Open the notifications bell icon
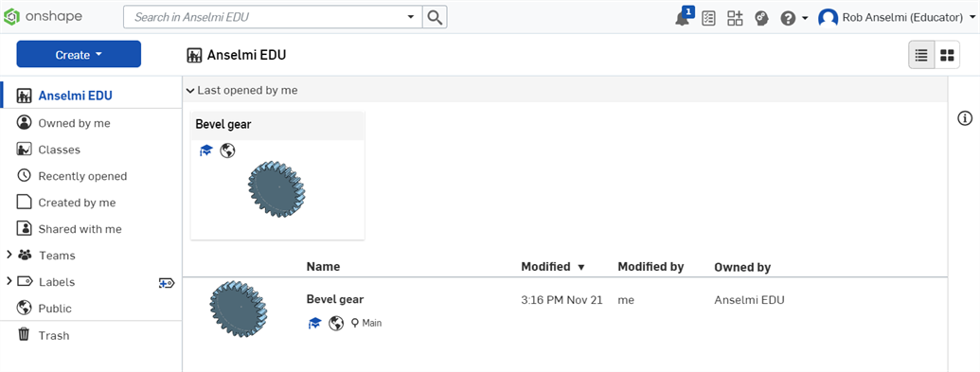 [x=683, y=17]
